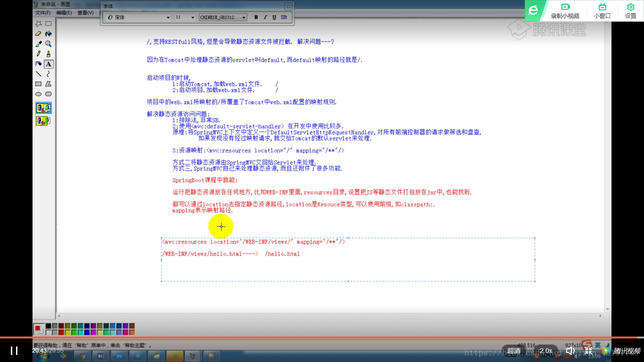Screen dimensions: 644x362
Task: Activate the magnifier tool
Action: click(x=48, y=44)
